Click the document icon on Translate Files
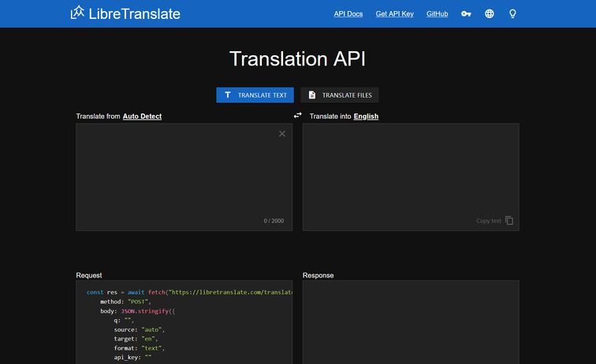 [x=312, y=95]
